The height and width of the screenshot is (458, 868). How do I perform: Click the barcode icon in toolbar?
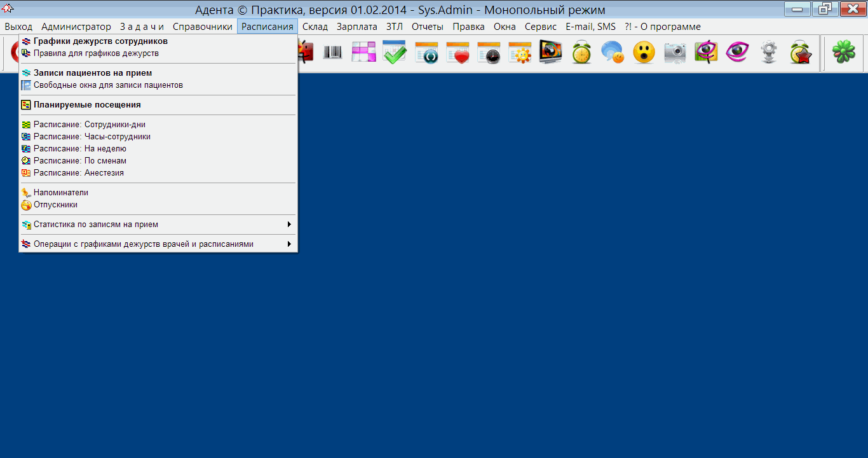tap(332, 53)
